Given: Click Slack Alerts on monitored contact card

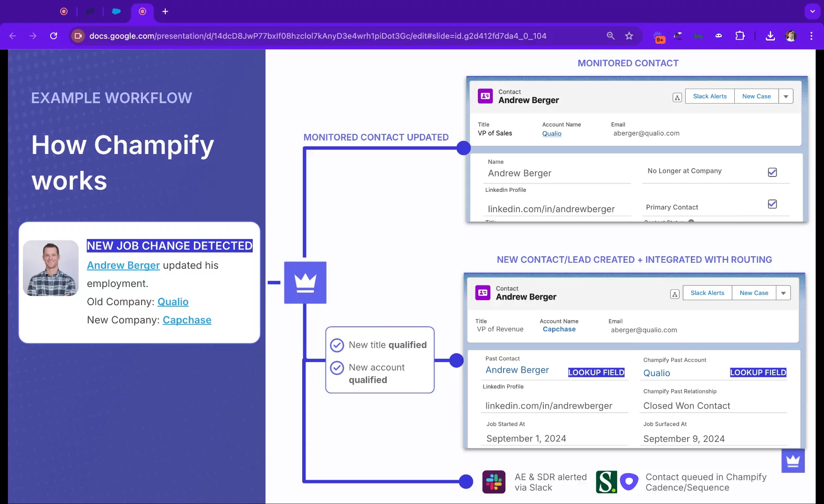Looking at the screenshot, I should pos(710,96).
